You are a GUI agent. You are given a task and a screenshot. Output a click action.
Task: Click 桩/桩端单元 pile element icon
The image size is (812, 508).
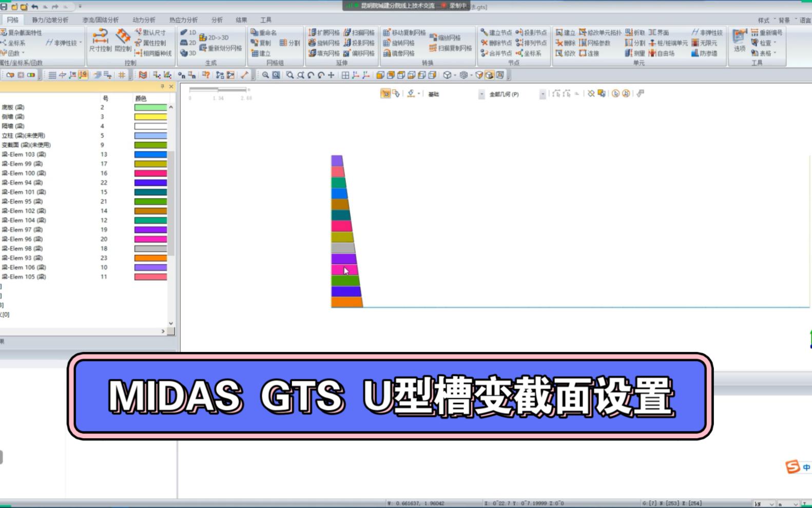[x=652, y=43]
